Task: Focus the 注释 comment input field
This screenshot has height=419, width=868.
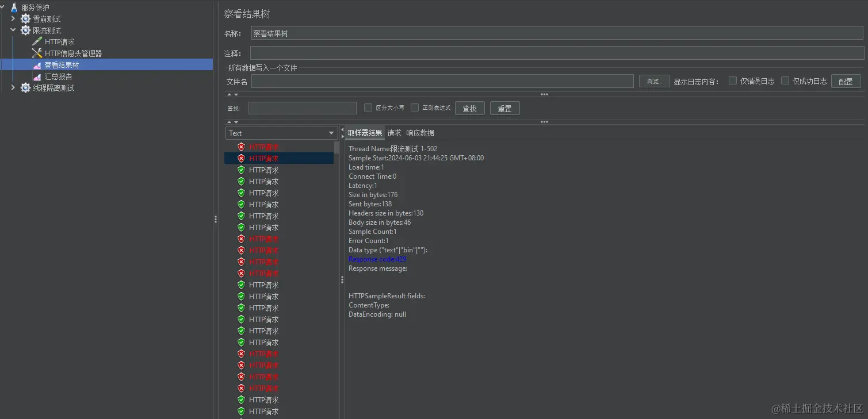Action: (x=557, y=53)
